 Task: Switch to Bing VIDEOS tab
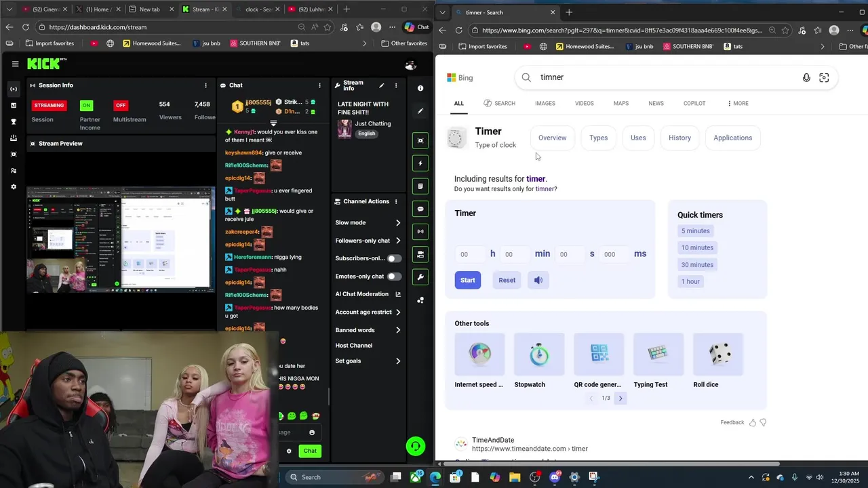585,103
